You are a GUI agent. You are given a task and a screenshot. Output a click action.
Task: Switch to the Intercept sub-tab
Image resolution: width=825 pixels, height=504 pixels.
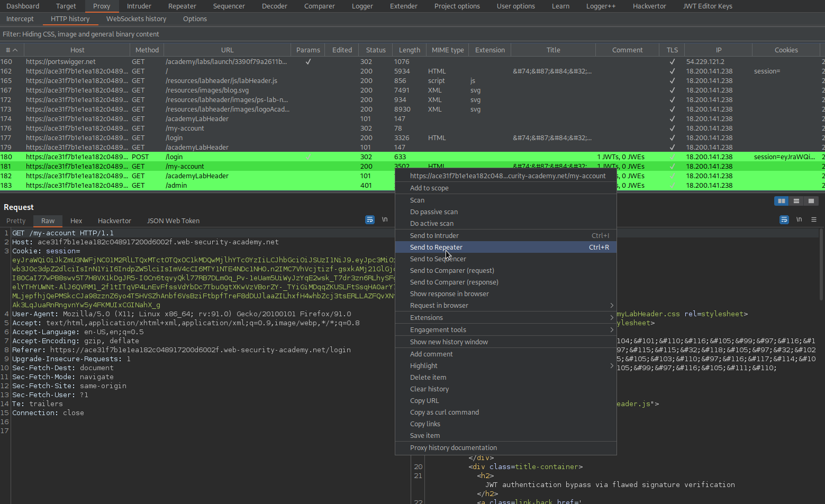20,19
